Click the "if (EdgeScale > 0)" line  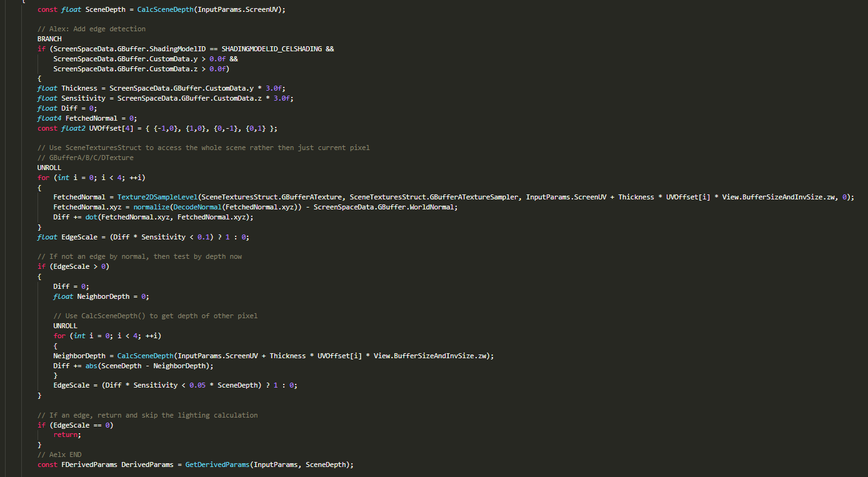(73, 266)
